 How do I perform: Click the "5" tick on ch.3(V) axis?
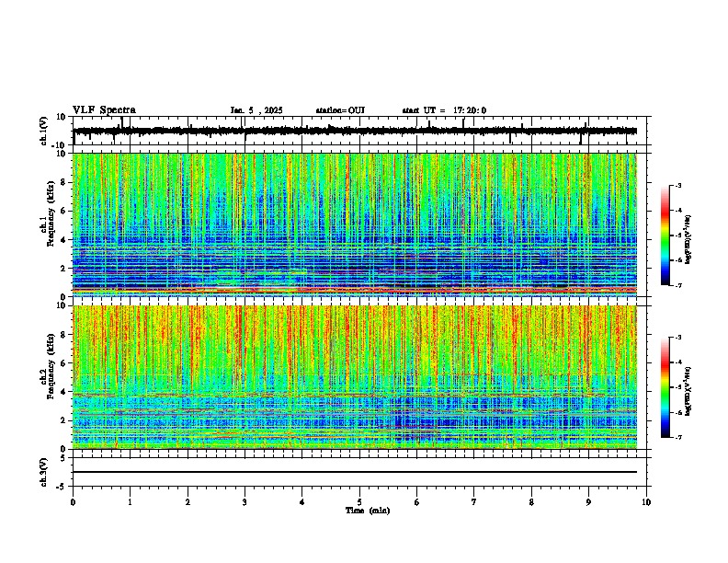tap(63, 458)
